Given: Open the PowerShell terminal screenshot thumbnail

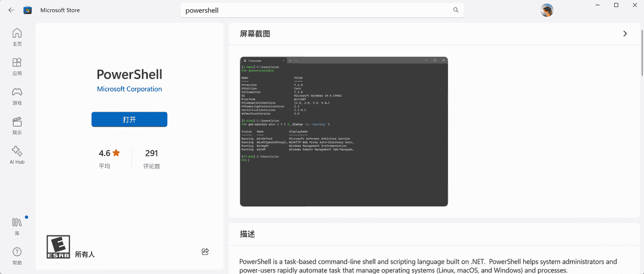Looking at the screenshot, I should [344, 132].
